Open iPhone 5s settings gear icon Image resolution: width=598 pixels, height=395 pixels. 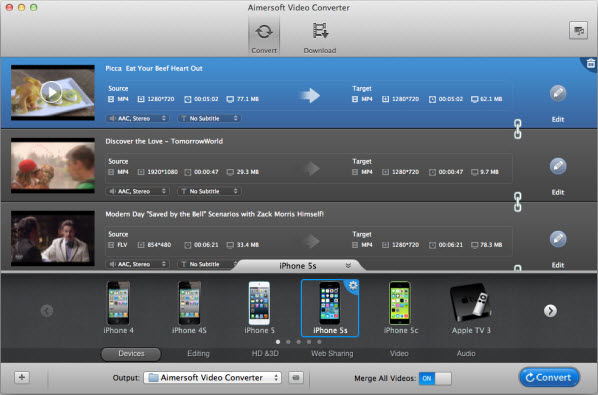(353, 286)
